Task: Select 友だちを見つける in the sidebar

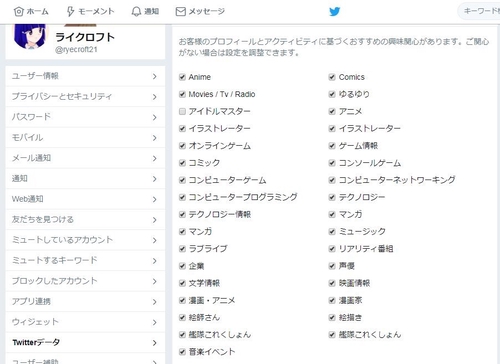Action: (85, 220)
